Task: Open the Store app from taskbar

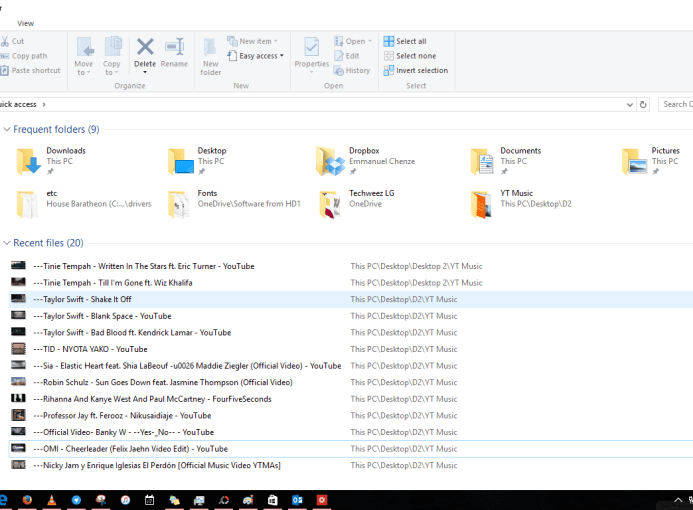Action: (273, 500)
